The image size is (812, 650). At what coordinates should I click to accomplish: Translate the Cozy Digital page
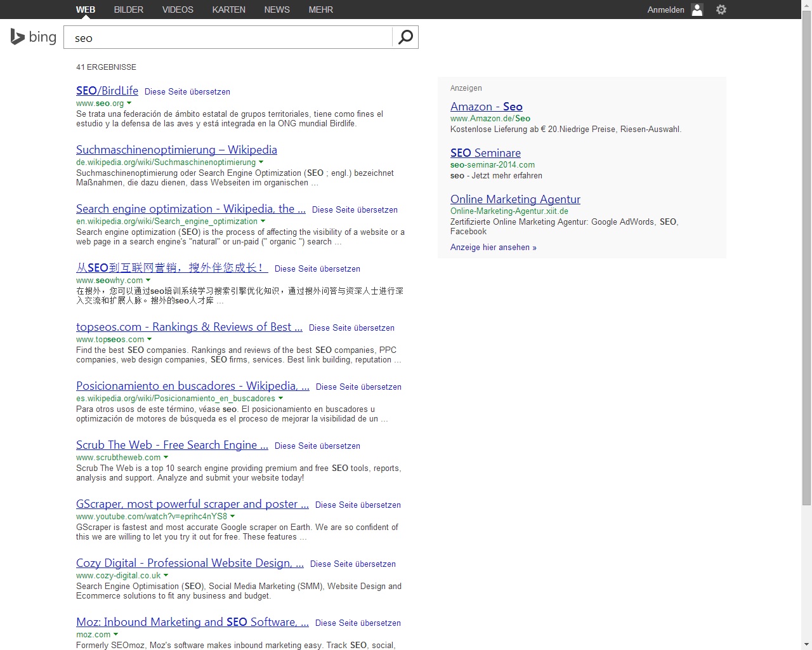coord(353,564)
